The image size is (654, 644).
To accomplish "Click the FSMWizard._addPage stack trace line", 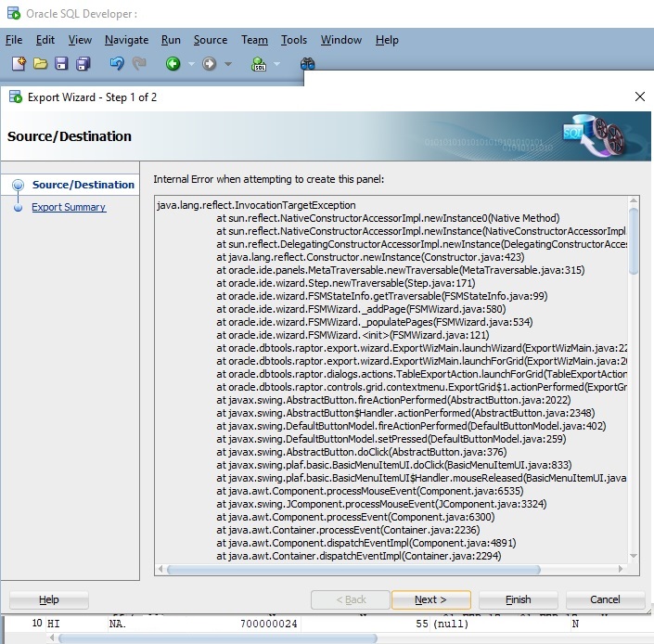I will click(361, 309).
